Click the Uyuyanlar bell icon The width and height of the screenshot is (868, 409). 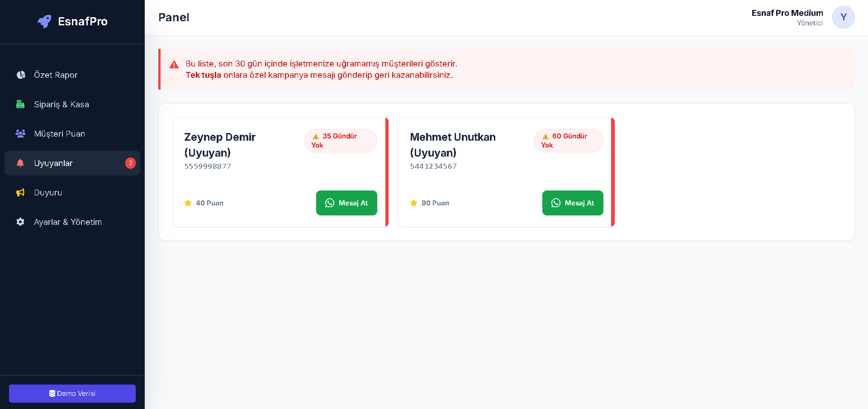tap(20, 163)
